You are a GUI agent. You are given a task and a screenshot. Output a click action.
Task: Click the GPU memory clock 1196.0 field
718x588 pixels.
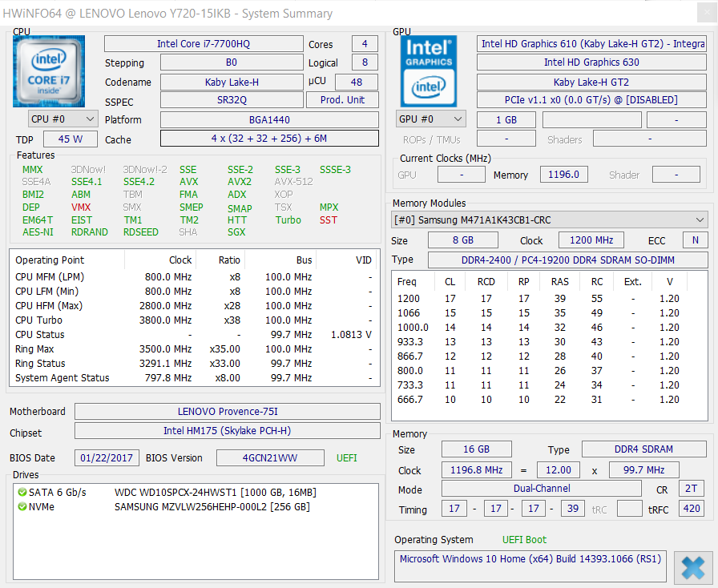563,175
